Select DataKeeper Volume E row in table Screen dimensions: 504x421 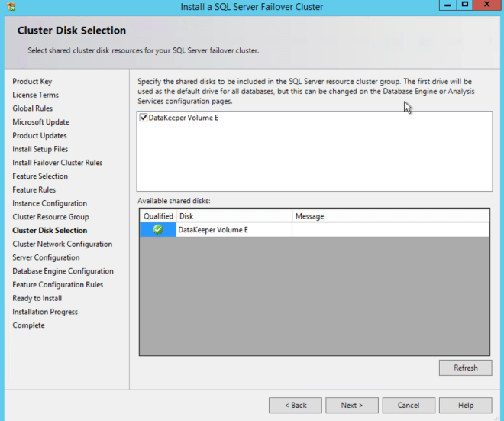(234, 229)
